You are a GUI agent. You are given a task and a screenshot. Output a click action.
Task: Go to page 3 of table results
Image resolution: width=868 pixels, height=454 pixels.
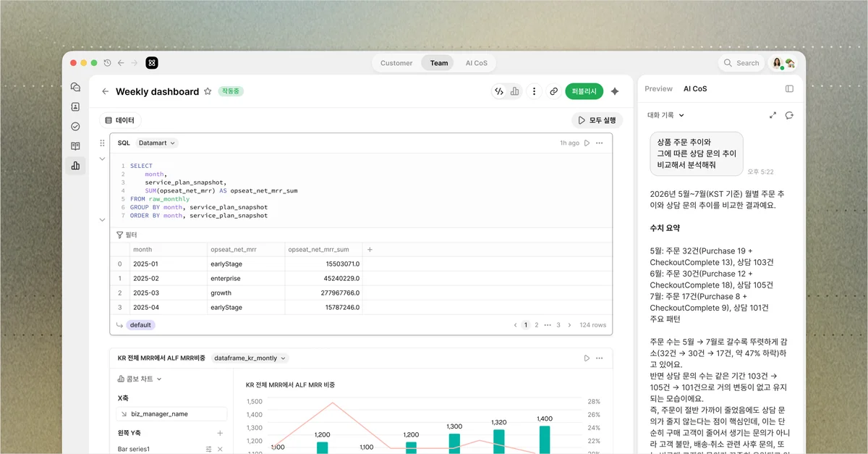pyautogui.click(x=558, y=325)
